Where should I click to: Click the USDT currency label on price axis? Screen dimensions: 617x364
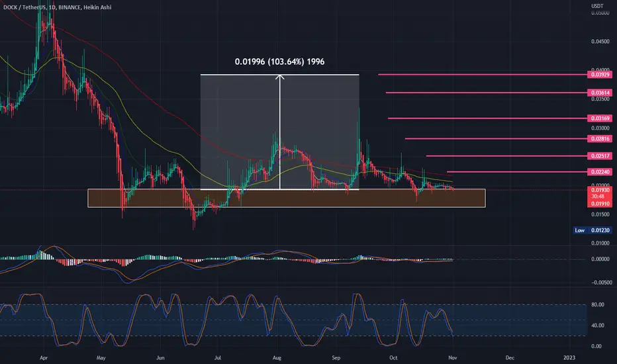[x=597, y=6]
